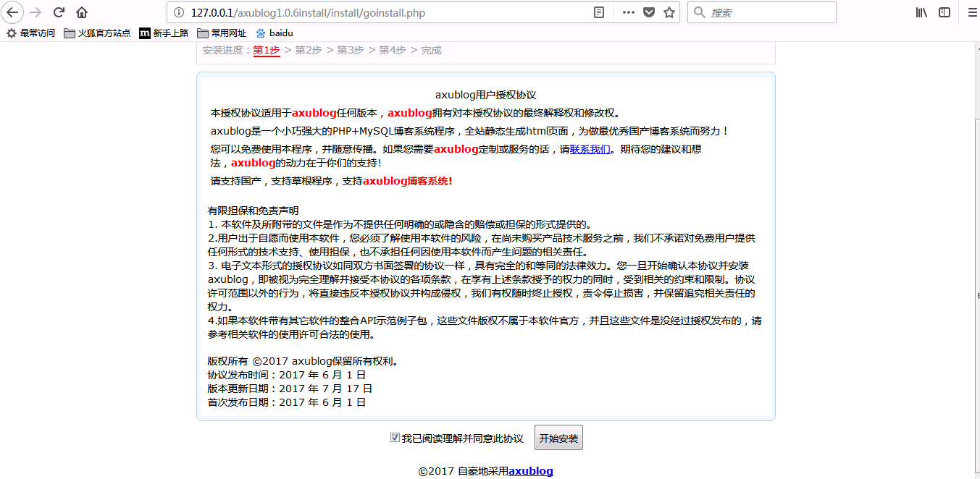Click the 版权所有 ©2017 axublog line
The width and height of the screenshot is (980, 479).
click(x=303, y=361)
